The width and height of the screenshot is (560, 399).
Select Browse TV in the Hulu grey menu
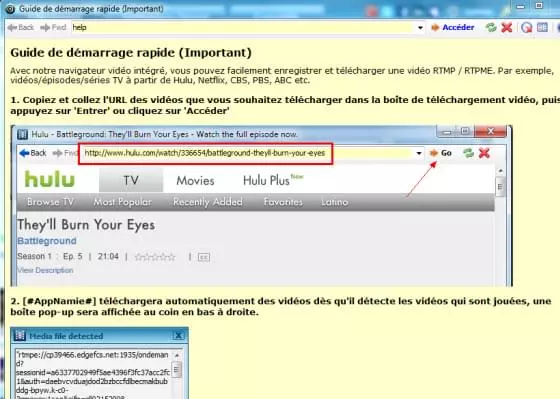pos(50,202)
